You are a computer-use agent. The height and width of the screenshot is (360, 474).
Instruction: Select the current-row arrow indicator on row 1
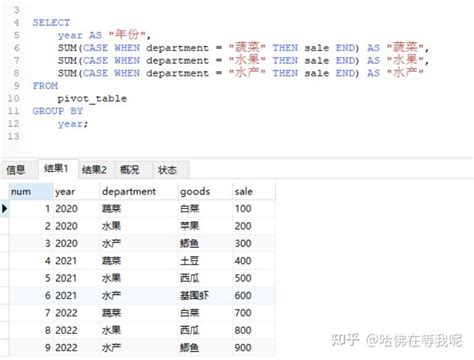pos(4,209)
